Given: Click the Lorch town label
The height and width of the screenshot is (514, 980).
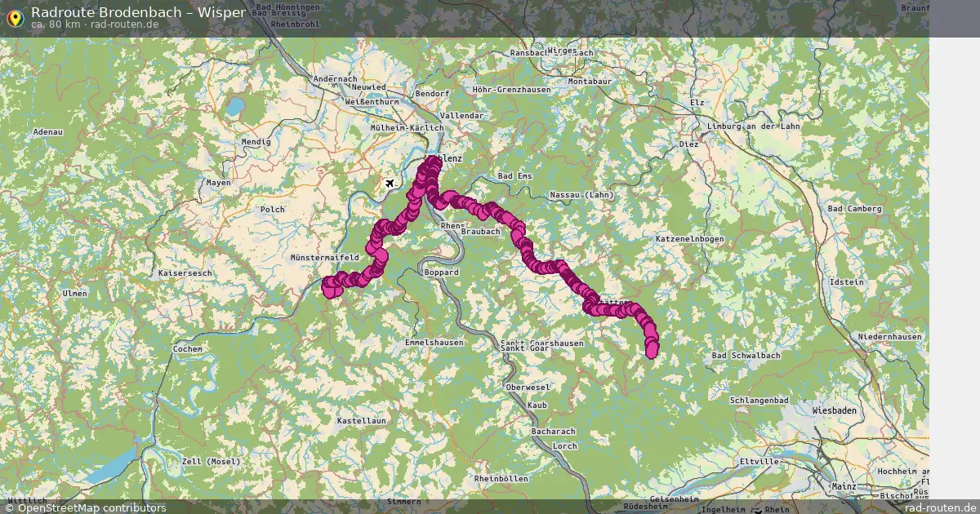Looking at the screenshot, I should pos(564,447).
